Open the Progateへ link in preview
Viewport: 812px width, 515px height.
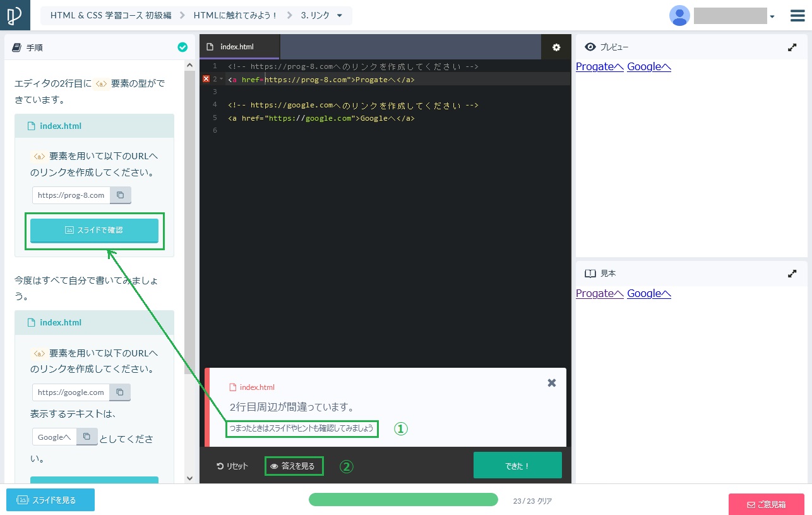tap(599, 67)
